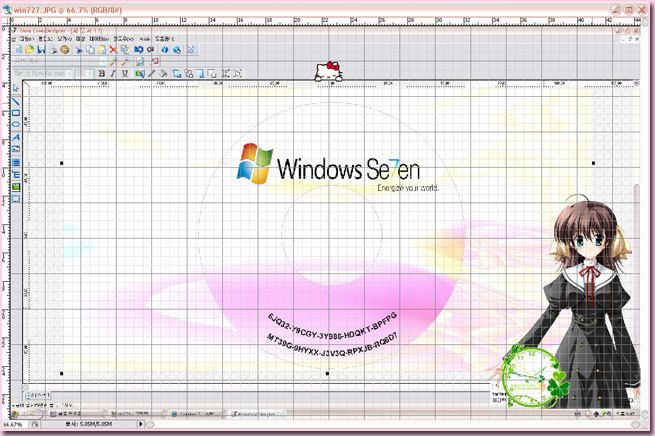Click the Redo icon next to Undo
This screenshot has width=655, height=436.
pos(150,50)
